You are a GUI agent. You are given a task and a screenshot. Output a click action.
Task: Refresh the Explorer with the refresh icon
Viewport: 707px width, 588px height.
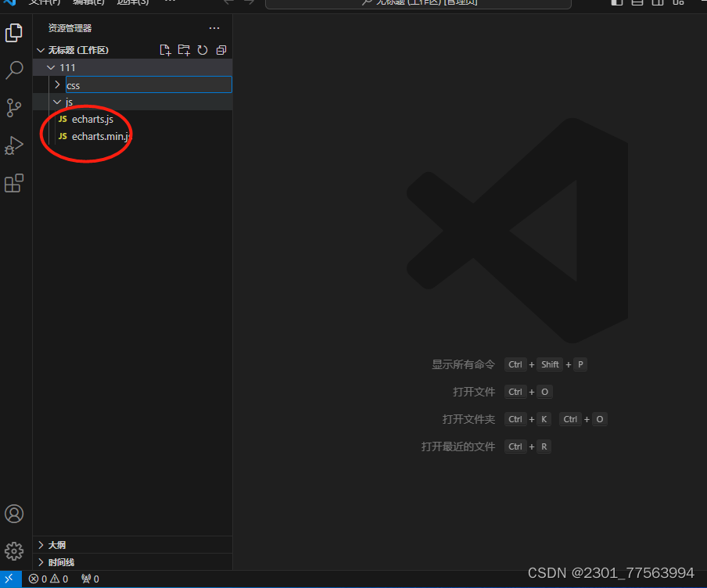tap(203, 49)
